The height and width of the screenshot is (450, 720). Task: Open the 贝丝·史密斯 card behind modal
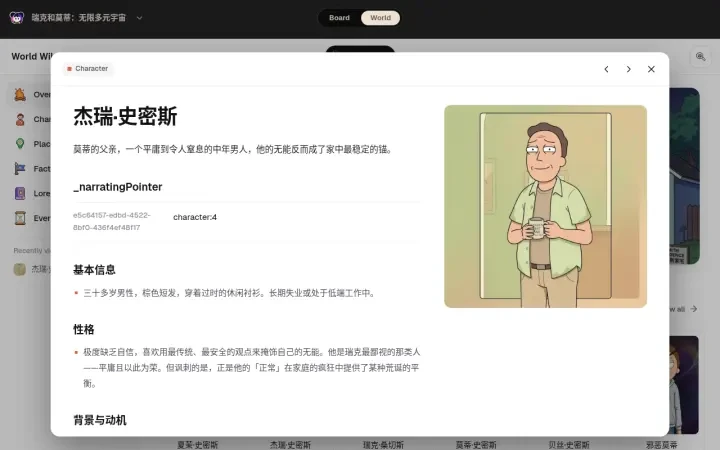(x=568, y=444)
